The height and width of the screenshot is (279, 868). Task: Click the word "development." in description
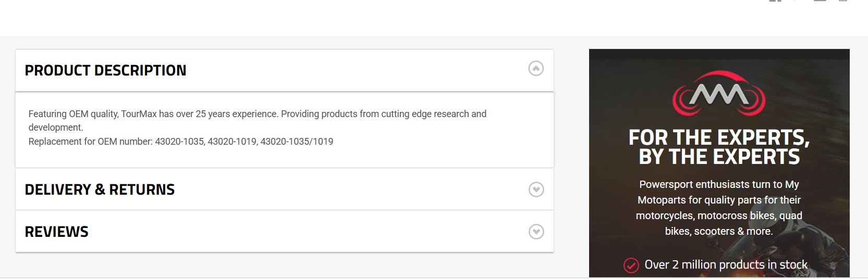click(x=56, y=128)
